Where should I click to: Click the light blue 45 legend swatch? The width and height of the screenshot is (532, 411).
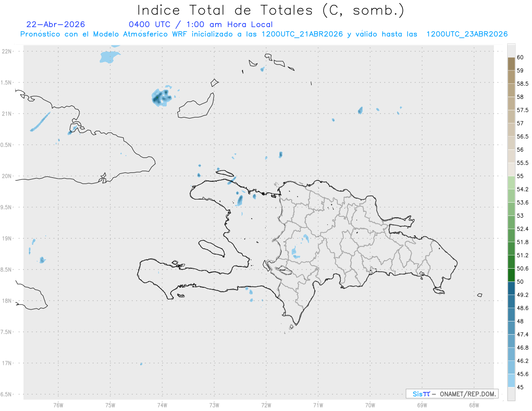point(511,380)
